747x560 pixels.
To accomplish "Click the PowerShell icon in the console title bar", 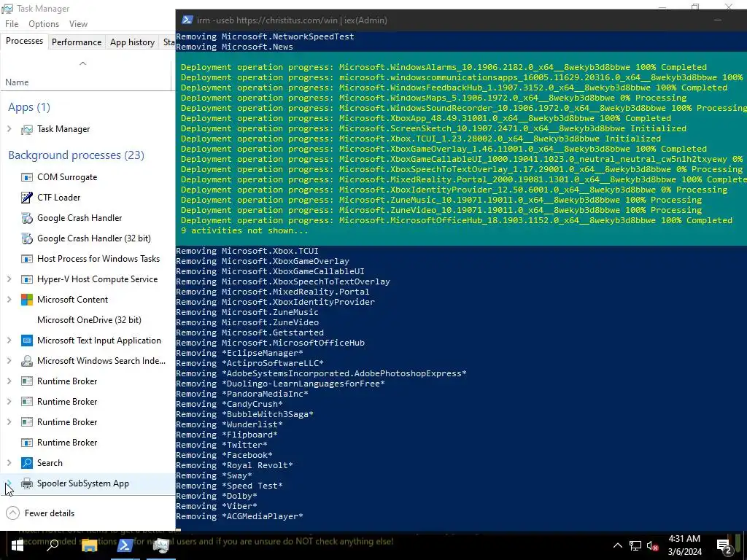I will 187,20.
